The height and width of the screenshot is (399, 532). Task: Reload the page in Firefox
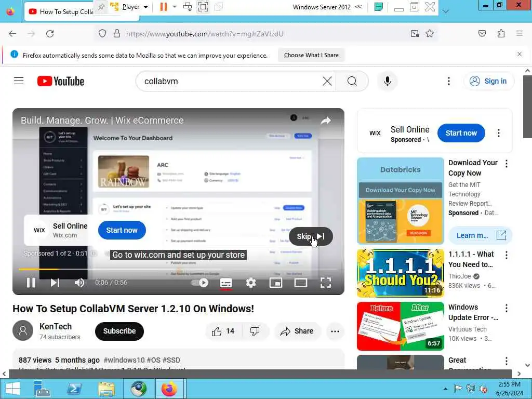[50, 34]
